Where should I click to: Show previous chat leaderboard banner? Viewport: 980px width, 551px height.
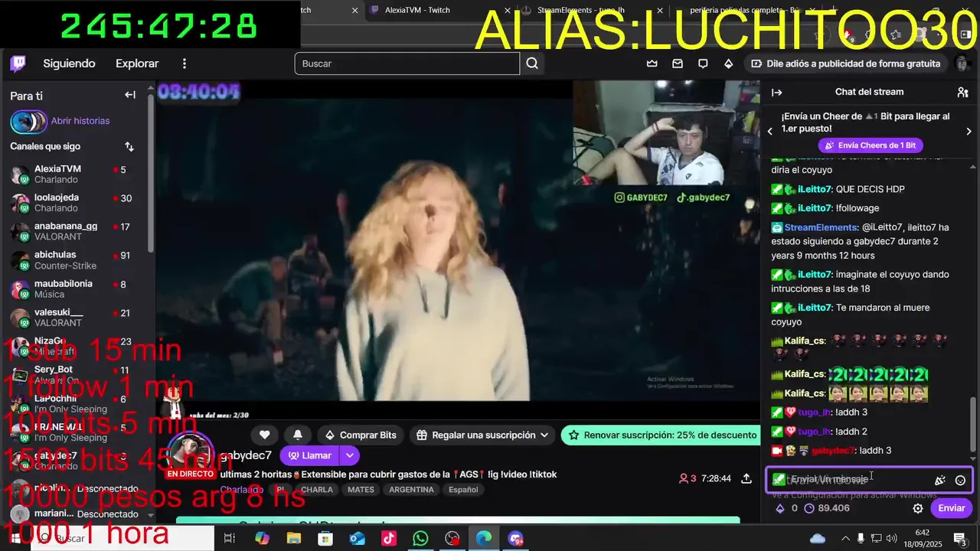click(x=770, y=132)
